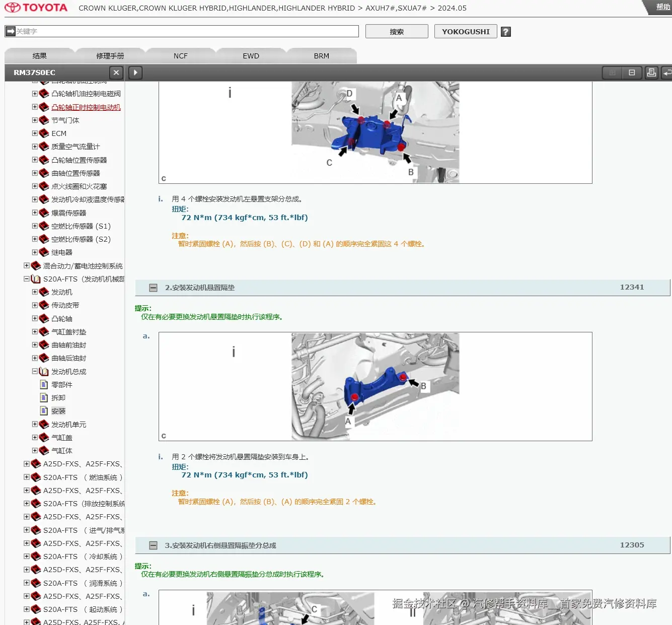Click the YOKOGUSHI button
672x625 pixels.
466,31
